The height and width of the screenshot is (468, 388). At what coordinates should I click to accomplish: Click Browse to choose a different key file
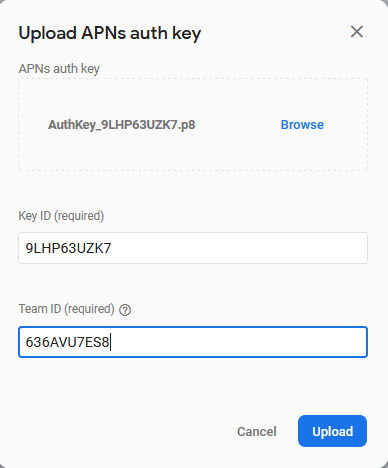tap(302, 125)
